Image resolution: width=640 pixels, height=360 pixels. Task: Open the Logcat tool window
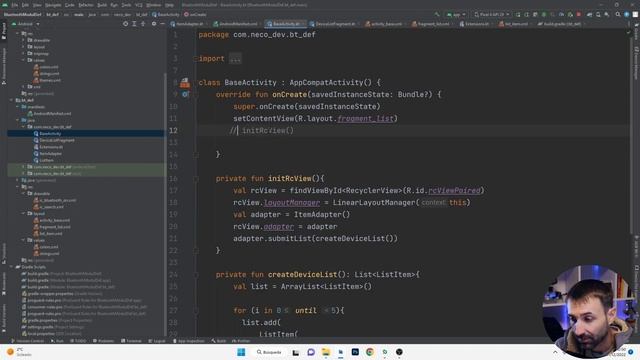(157, 341)
